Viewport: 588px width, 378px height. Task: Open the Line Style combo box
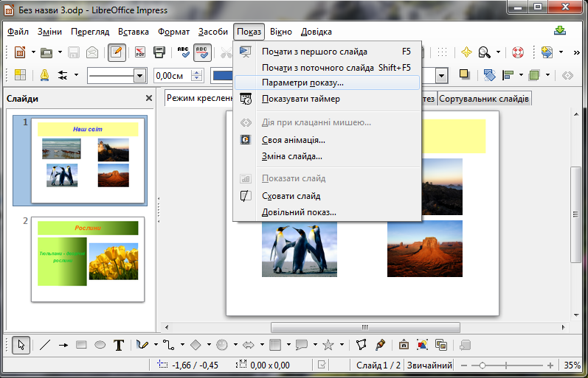pyautogui.click(x=117, y=76)
